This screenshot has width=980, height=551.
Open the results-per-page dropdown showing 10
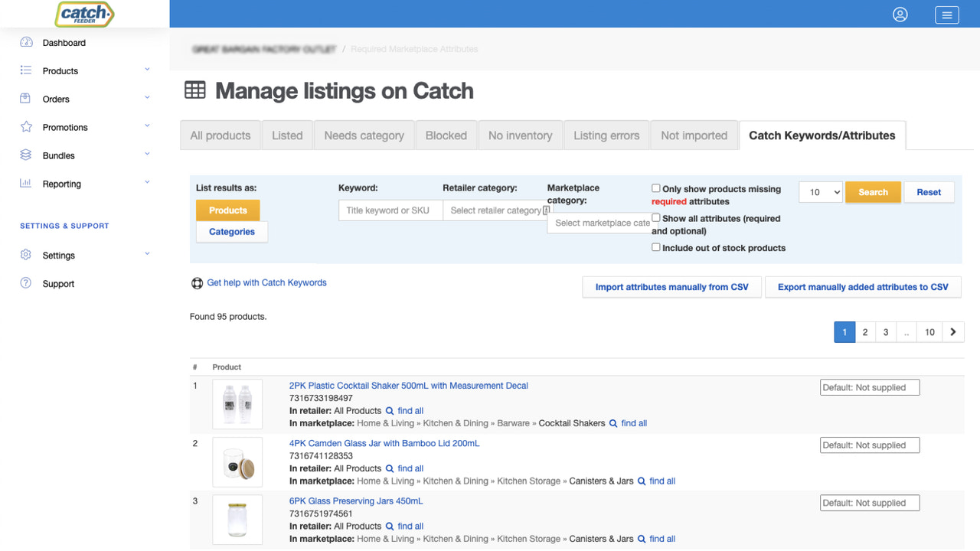(x=820, y=192)
